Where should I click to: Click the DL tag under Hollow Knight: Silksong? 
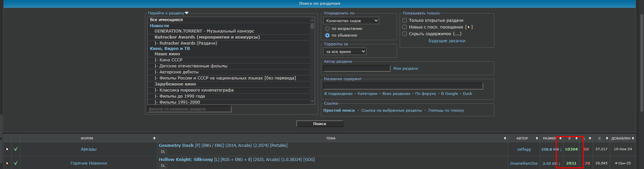163,166
